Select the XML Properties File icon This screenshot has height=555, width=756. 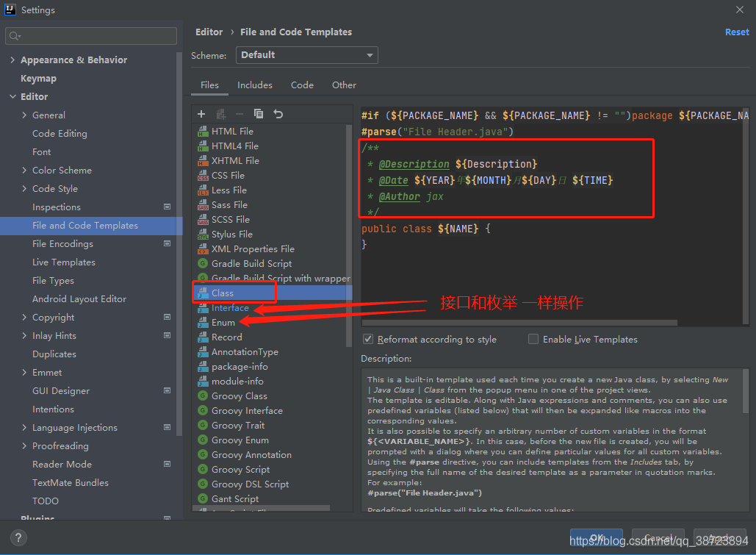click(x=203, y=249)
